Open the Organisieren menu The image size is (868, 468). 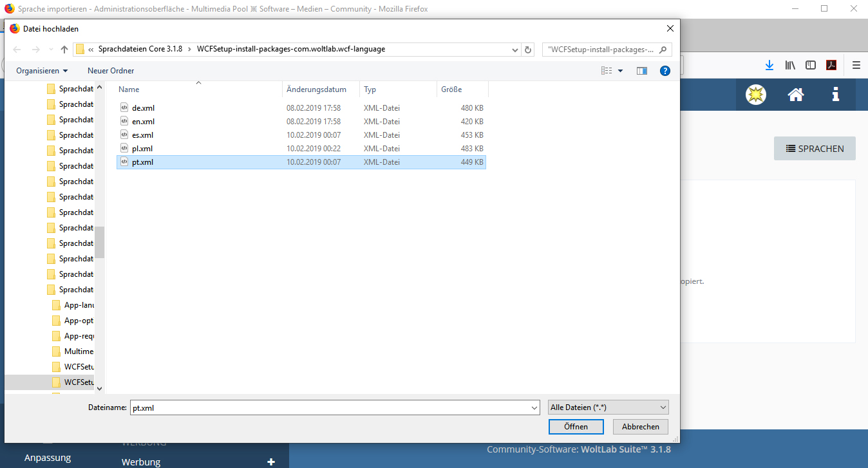coord(42,71)
